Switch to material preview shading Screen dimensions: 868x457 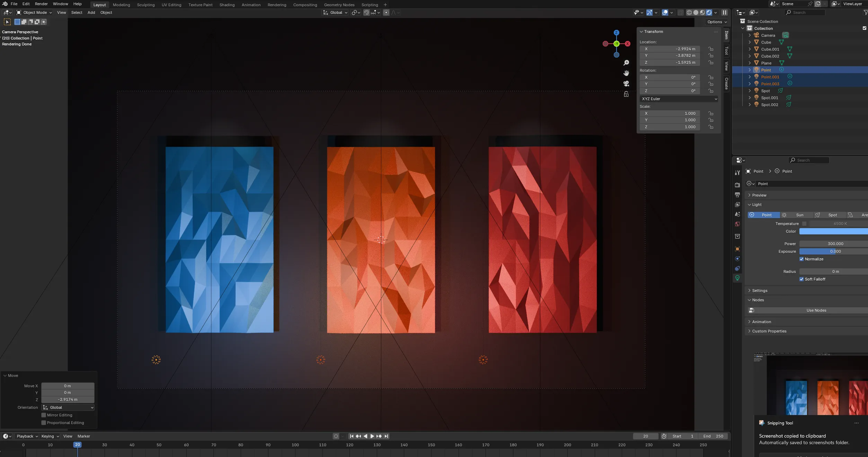point(702,12)
